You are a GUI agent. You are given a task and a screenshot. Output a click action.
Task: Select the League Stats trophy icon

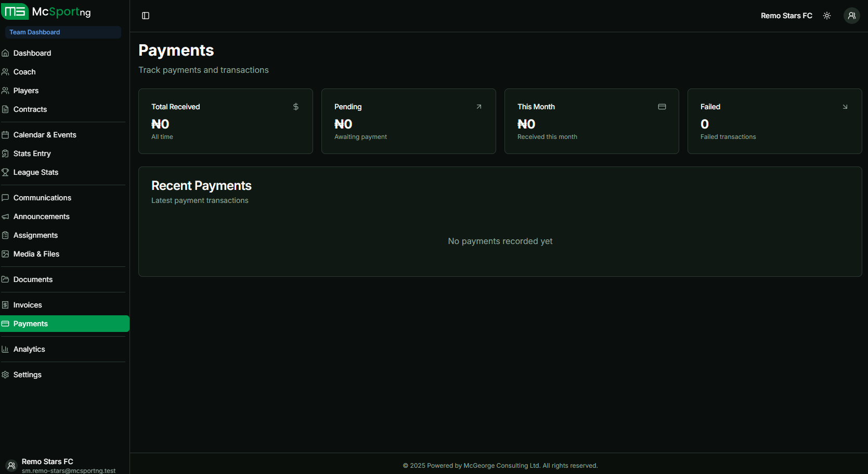pos(5,172)
